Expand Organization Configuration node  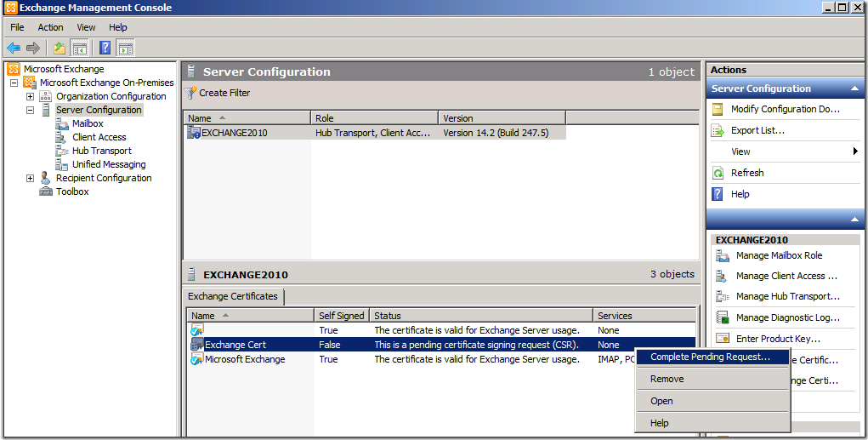[31, 96]
